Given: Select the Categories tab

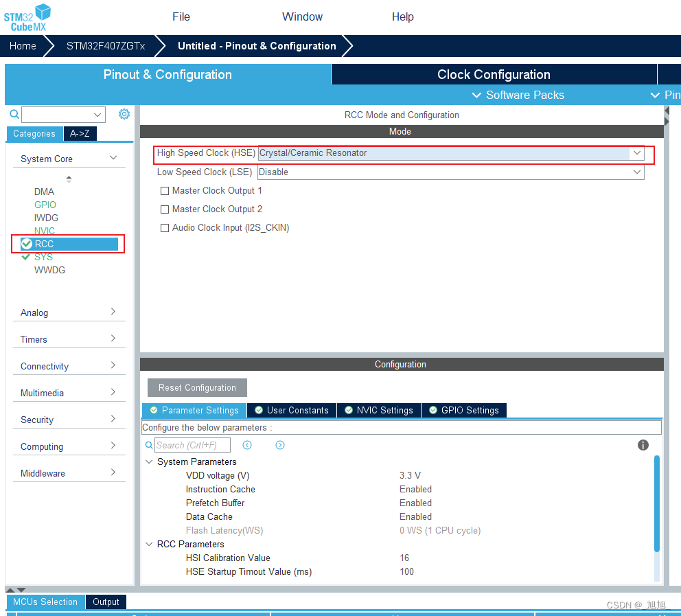Looking at the screenshot, I should pyautogui.click(x=34, y=133).
